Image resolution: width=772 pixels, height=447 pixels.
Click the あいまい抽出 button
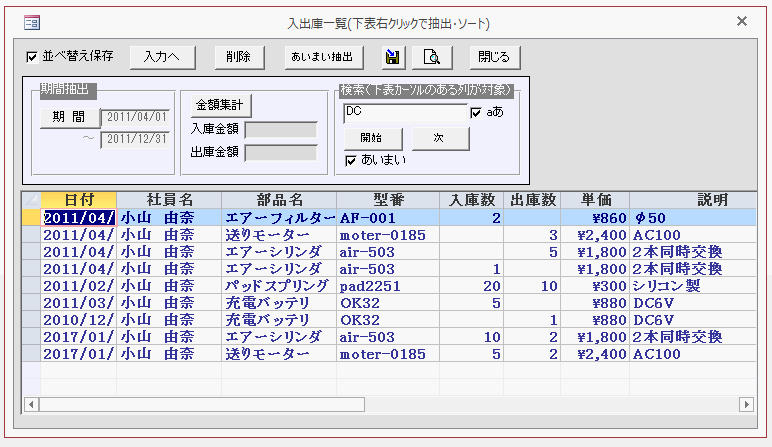(x=324, y=57)
